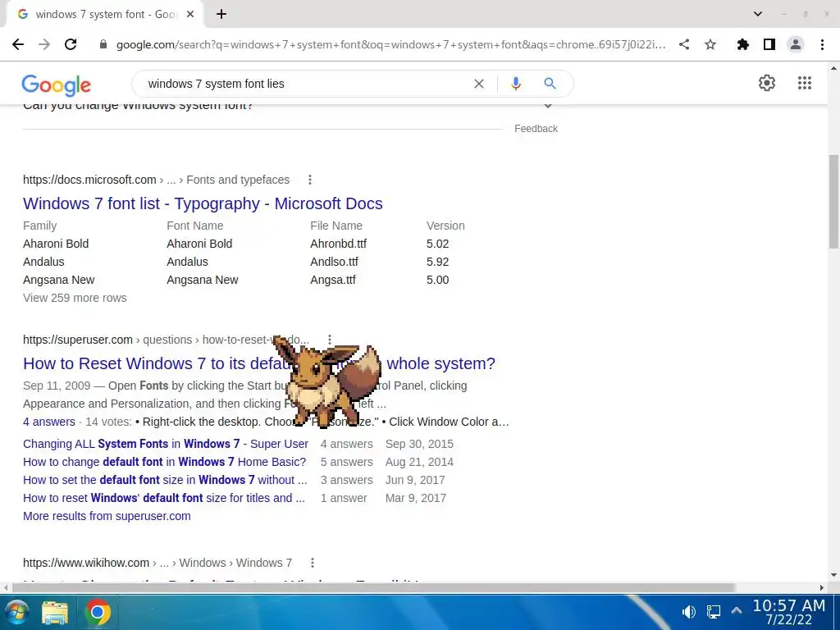This screenshot has width=840, height=630.
Task: Open the Chrome extensions puzzle icon
Action: click(742, 44)
